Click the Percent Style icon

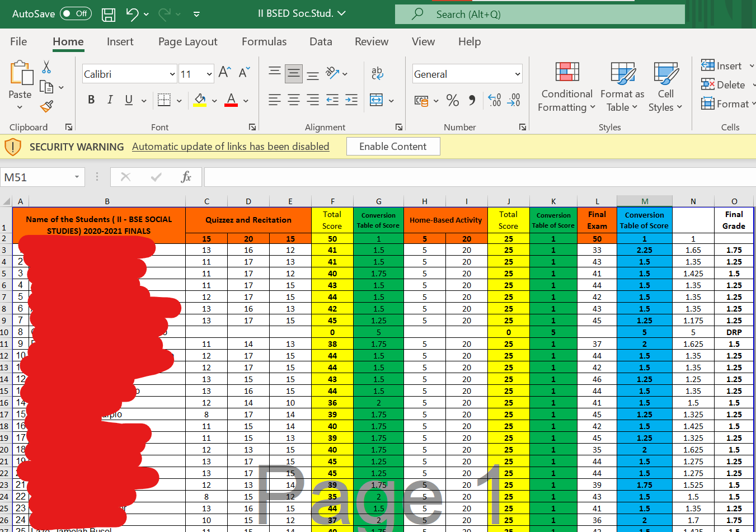[453, 101]
